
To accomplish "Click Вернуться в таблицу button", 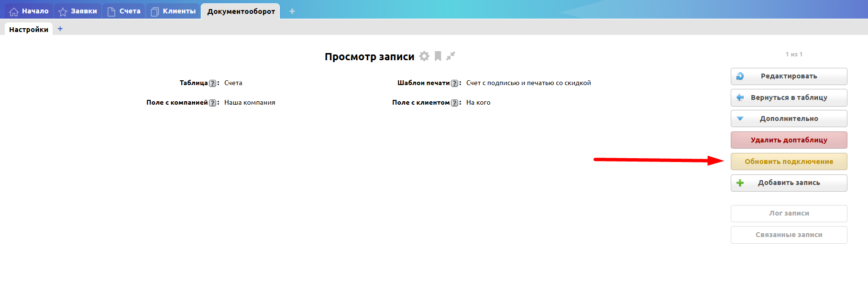I will tap(789, 97).
